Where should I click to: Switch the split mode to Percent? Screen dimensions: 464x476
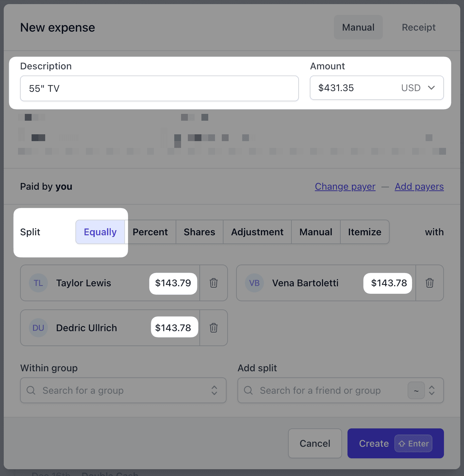[x=150, y=232]
